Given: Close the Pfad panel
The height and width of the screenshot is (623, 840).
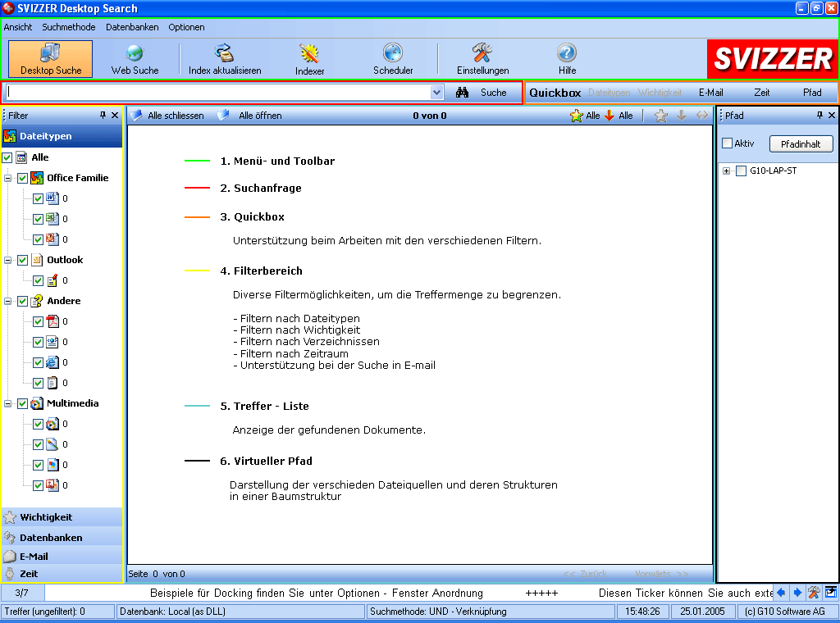Looking at the screenshot, I should (x=832, y=115).
